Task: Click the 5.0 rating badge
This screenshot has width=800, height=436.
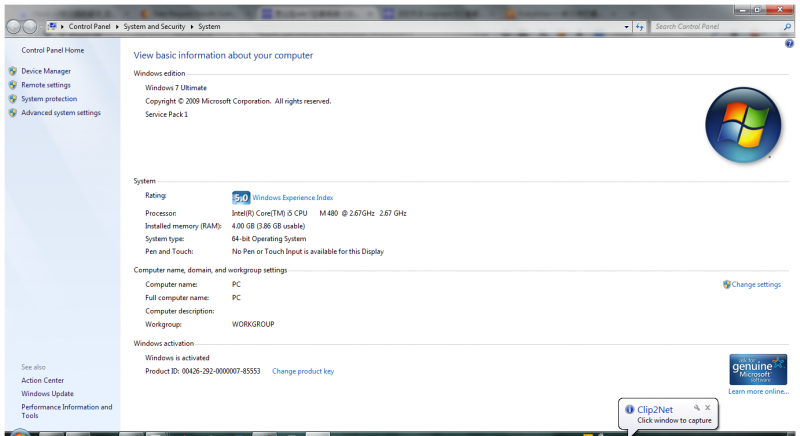Action: pos(241,197)
